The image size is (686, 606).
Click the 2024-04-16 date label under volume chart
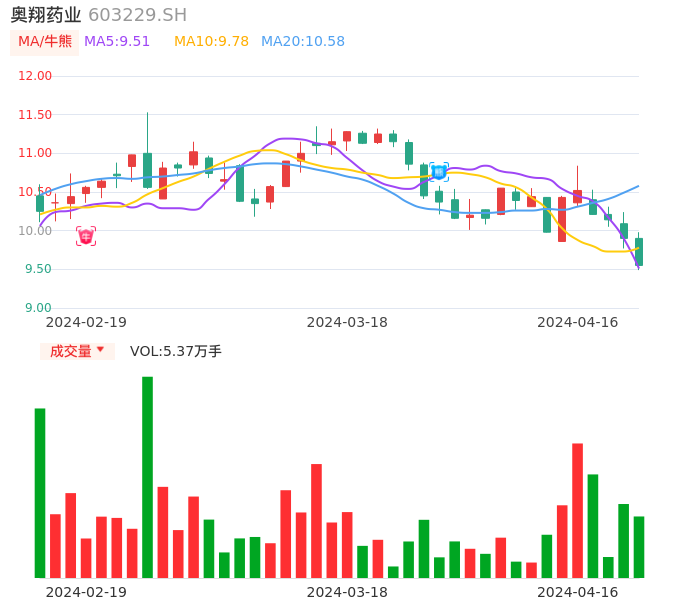coord(578,592)
